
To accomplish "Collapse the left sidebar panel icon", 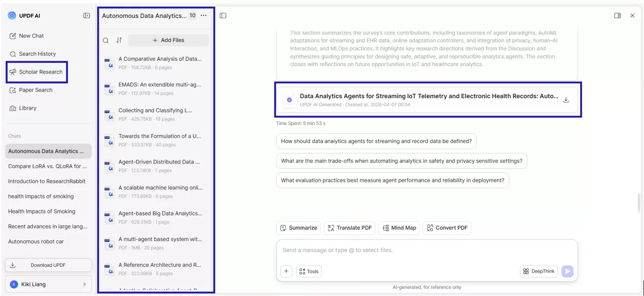I will (x=86, y=16).
